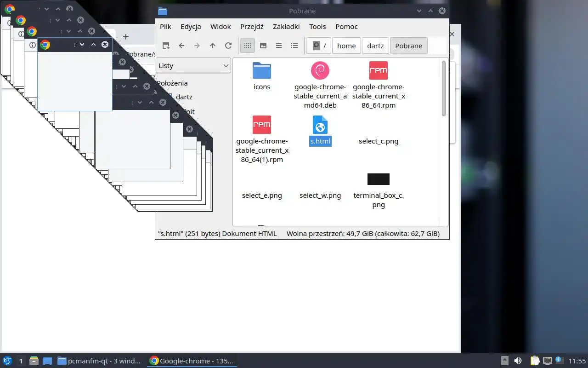The height and width of the screenshot is (368, 588).
Task: Select the s.html file icon
Action: 320,125
